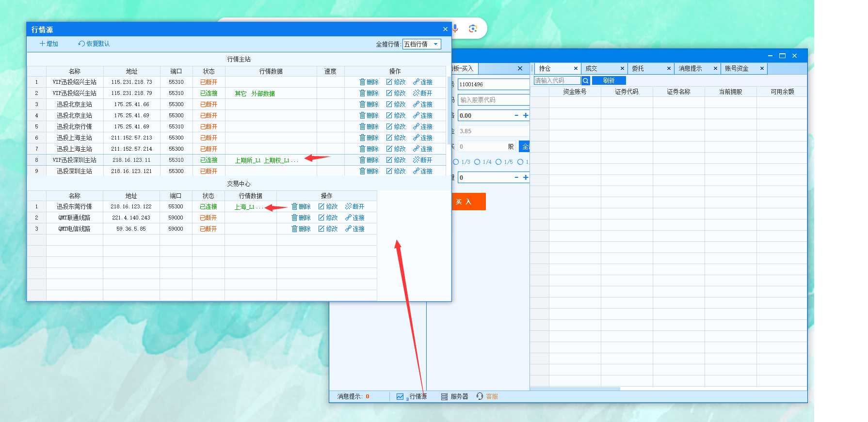Image resolution: width=868 pixels, height=422 pixels.
Task: Delete QMT电信线路 row
Action: [x=301, y=229]
